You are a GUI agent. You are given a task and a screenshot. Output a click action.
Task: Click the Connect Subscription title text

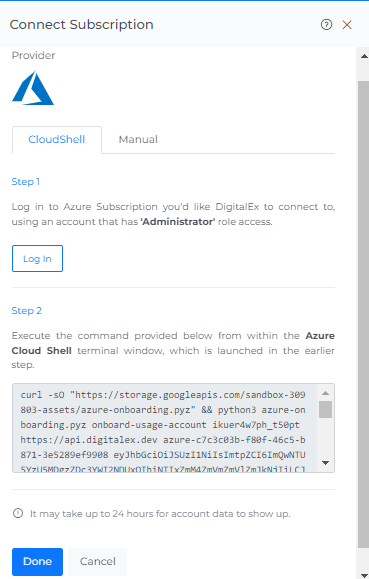click(81, 25)
